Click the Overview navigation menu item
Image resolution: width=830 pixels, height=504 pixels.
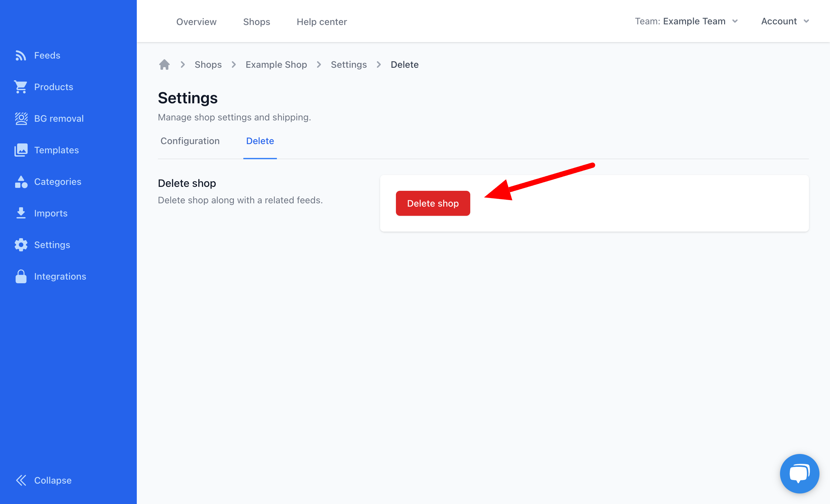pyautogui.click(x=196, y=21)
